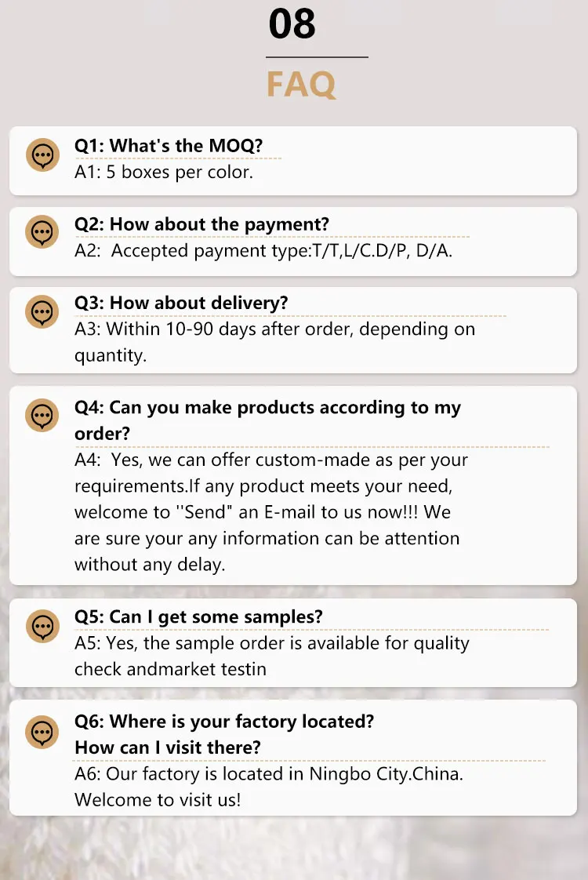
Task: Select the speech bubble icon for Q3
Action: point(42,312)
